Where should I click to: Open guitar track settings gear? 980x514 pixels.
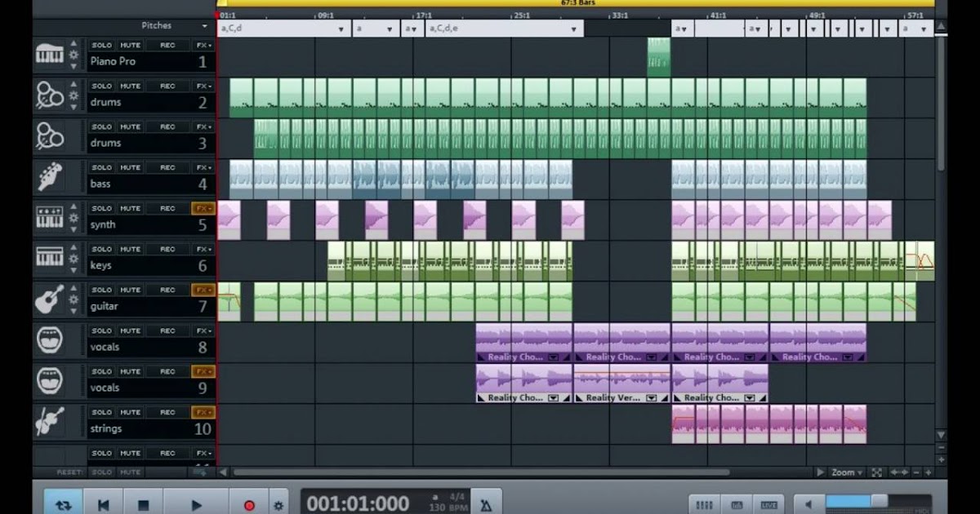[73, 300]
